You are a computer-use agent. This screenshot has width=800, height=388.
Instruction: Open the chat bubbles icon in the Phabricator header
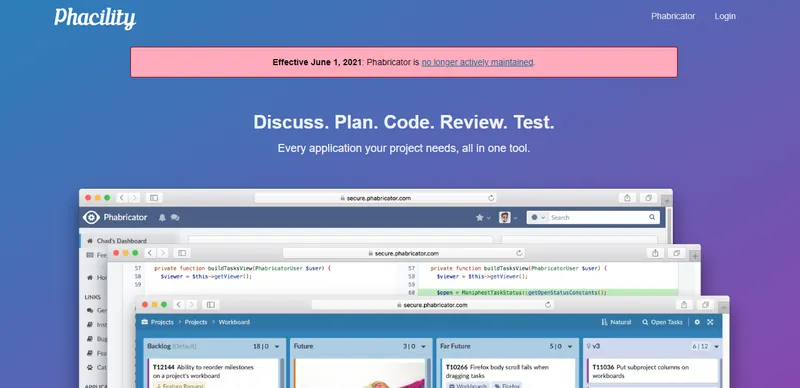[175, 217]
